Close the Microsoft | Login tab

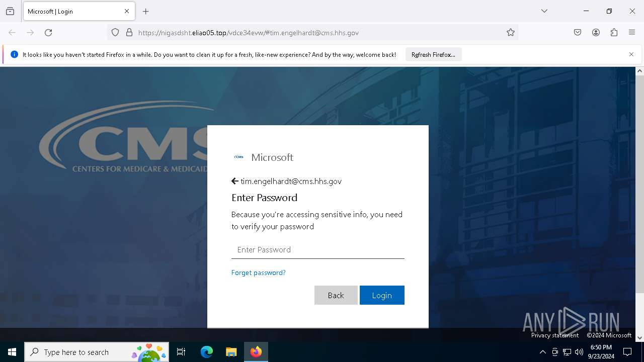click(127, 11)
